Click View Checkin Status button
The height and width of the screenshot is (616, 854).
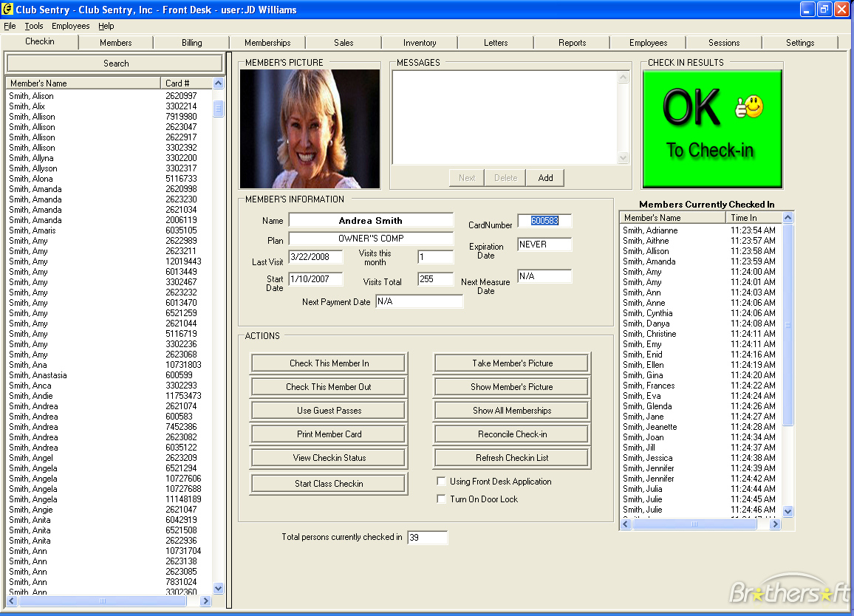pyautogui.click(x=329, y=458)
